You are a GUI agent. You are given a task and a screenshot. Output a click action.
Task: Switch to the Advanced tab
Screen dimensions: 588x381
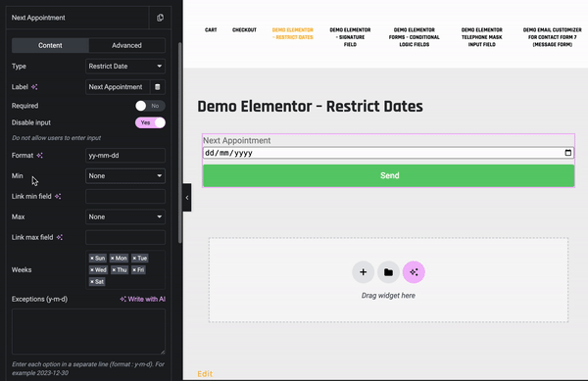click(126, 45)
